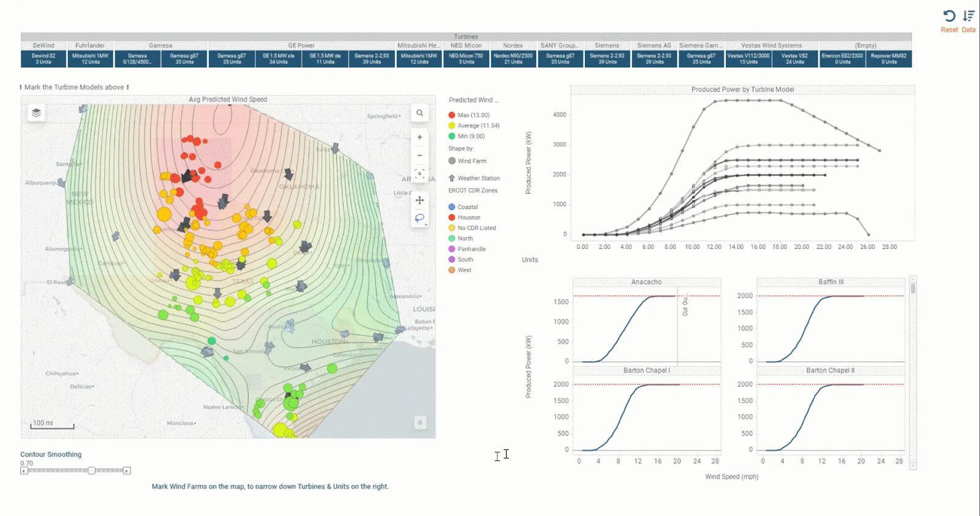Viewport: 980px width, 516px height.
Task: Click the map attribution icon bottom right
Action: (420, 422)
